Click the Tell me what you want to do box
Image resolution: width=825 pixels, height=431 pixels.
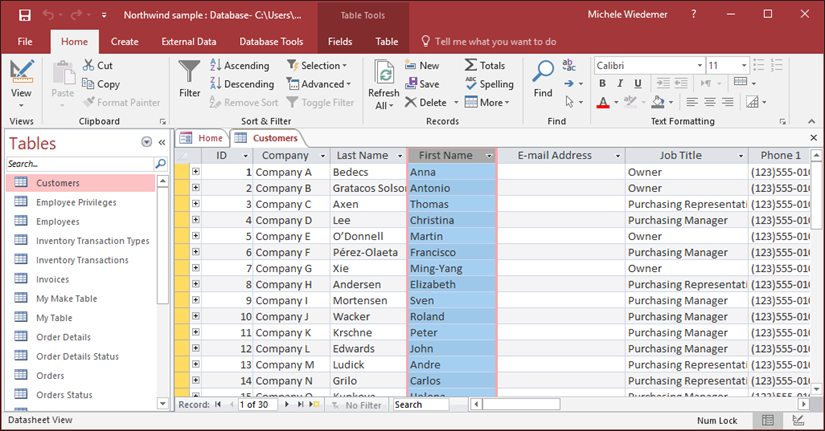pyautogui.click(x=489, y=42)
